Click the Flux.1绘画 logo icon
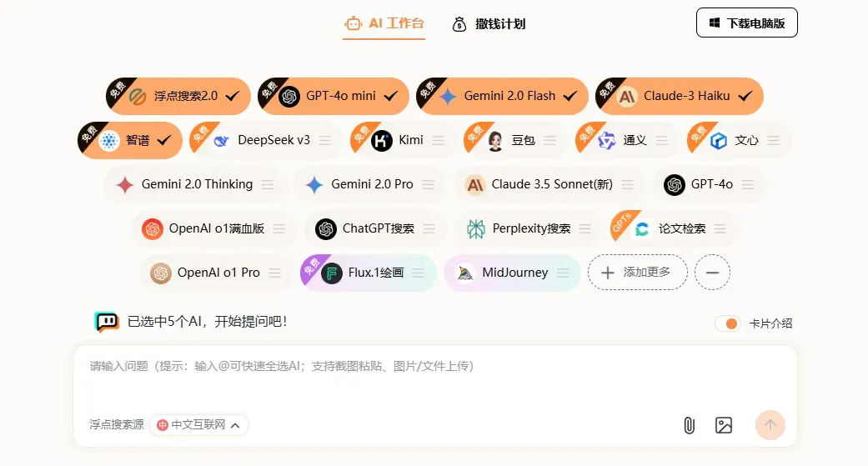 point(332,273)
